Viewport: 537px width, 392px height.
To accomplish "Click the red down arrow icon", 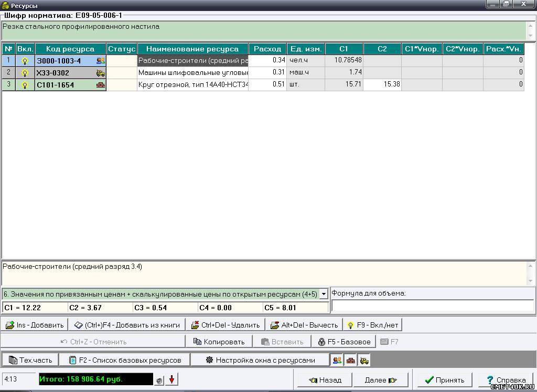I will pyautogui.click(x=171, y=380).
